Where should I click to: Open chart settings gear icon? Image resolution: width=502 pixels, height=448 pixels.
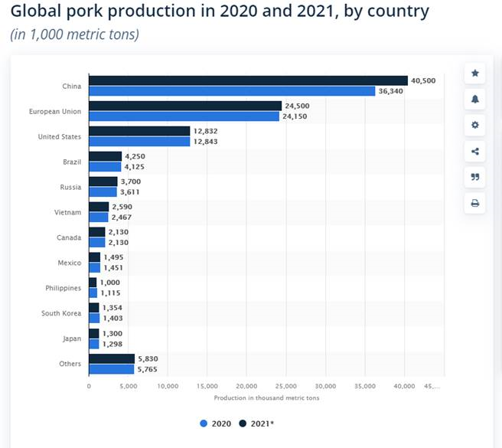pos(474,126)
